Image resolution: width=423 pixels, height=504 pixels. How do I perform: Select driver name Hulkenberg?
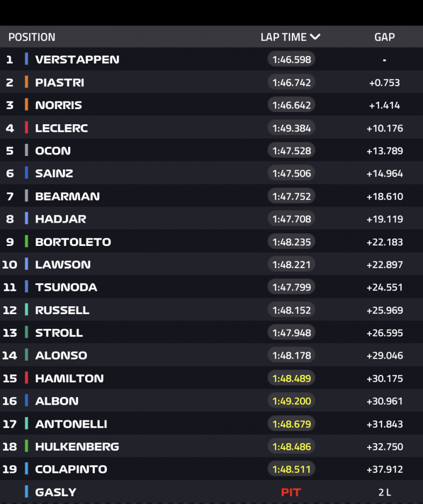(77, 446)
